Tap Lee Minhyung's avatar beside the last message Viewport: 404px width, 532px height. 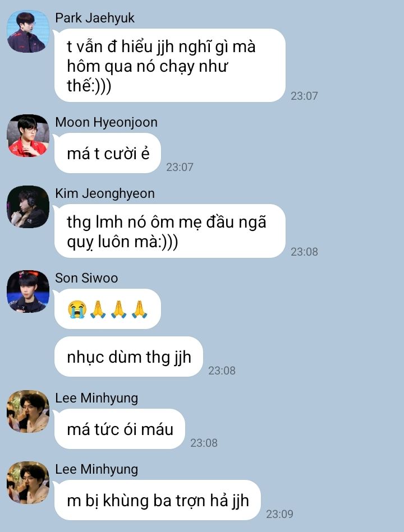28,483
